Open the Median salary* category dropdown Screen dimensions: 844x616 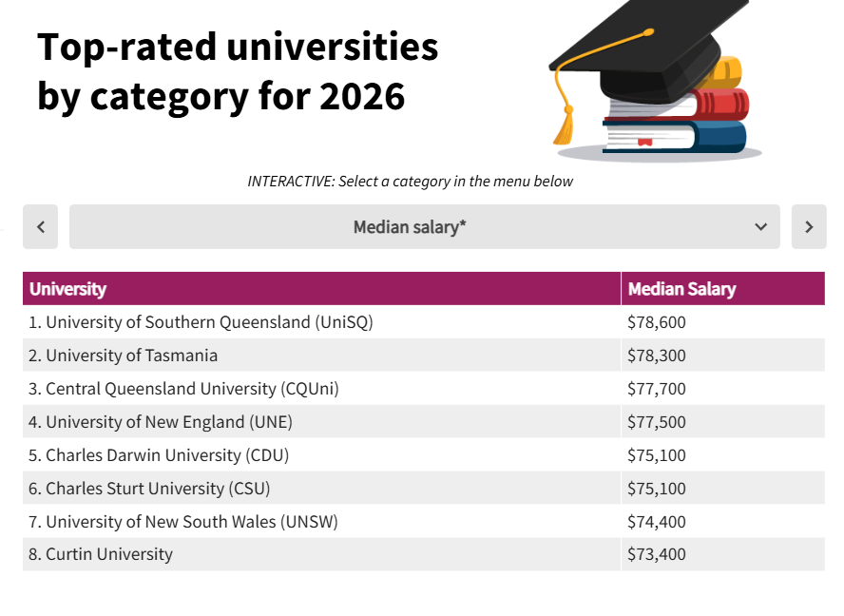tap(424, 227)
